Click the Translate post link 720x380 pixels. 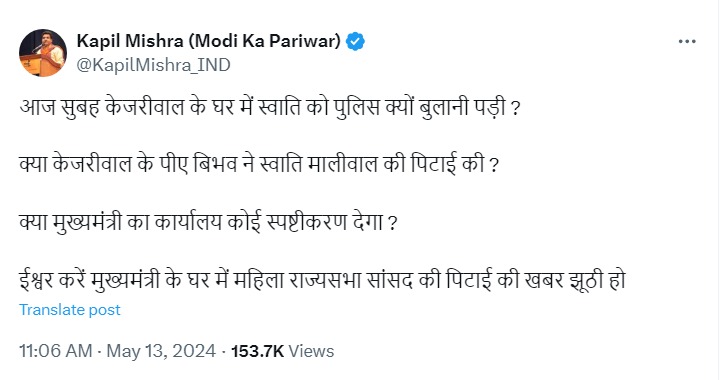coord(70,310)
